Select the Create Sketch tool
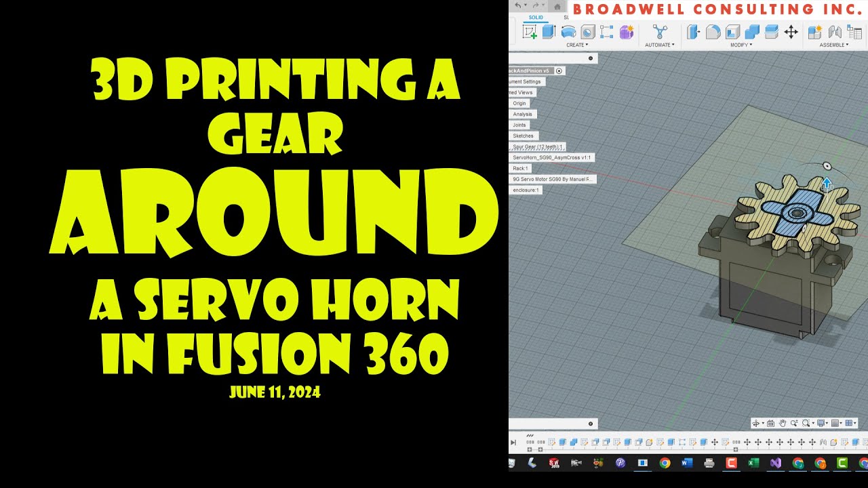868x488 pixels. 530,32
